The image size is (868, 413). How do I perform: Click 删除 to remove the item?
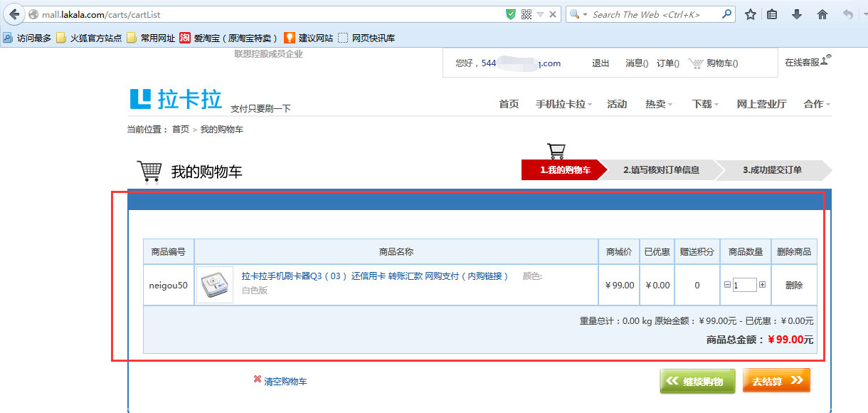click(x=794, y=286)
